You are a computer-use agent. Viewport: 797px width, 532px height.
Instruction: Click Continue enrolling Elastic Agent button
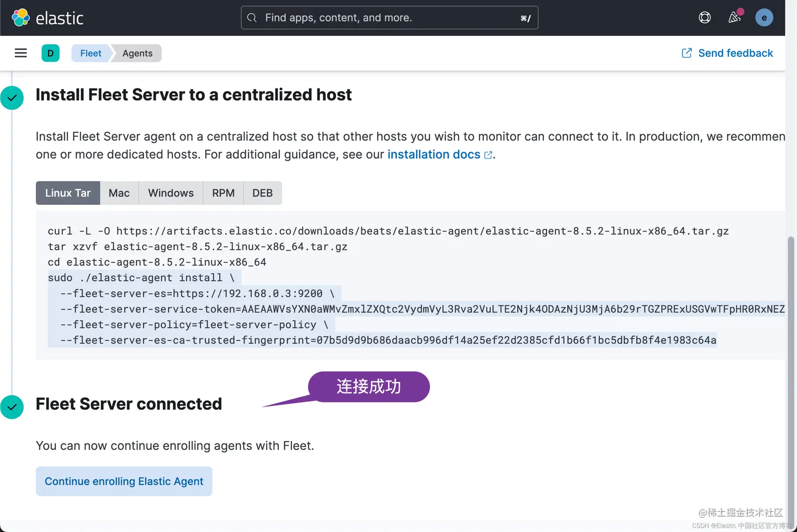(124, 481)
